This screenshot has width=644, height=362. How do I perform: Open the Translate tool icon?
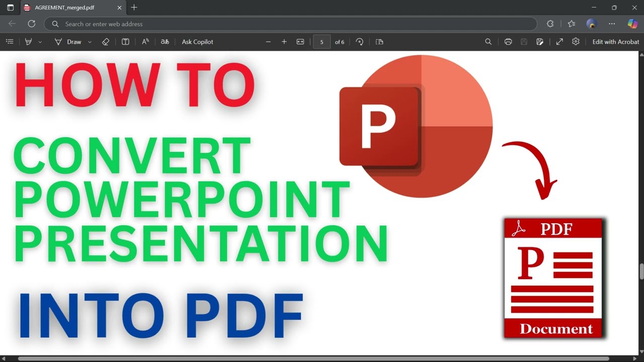[165, 42]
